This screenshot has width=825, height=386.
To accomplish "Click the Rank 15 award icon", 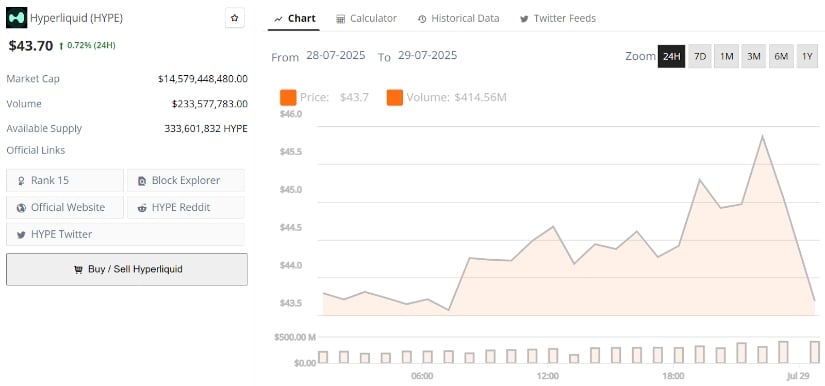I will (22, 181).
